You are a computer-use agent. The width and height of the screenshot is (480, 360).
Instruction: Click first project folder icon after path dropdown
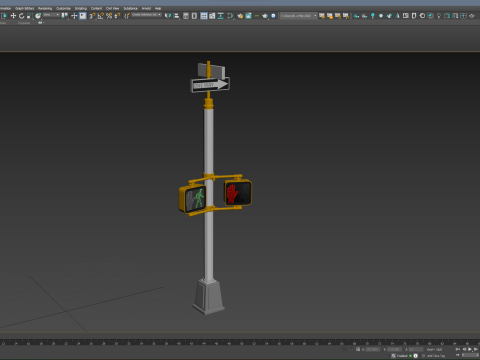click(322, 16)
